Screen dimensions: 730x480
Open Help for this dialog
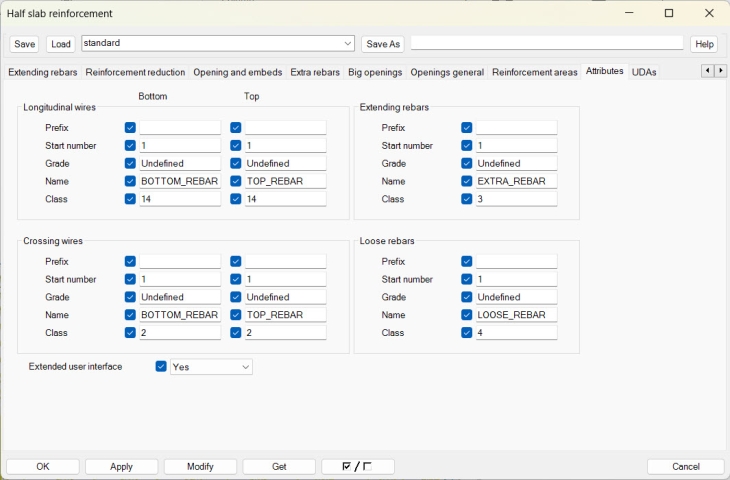pyautogui.click(x=704, y=44)
